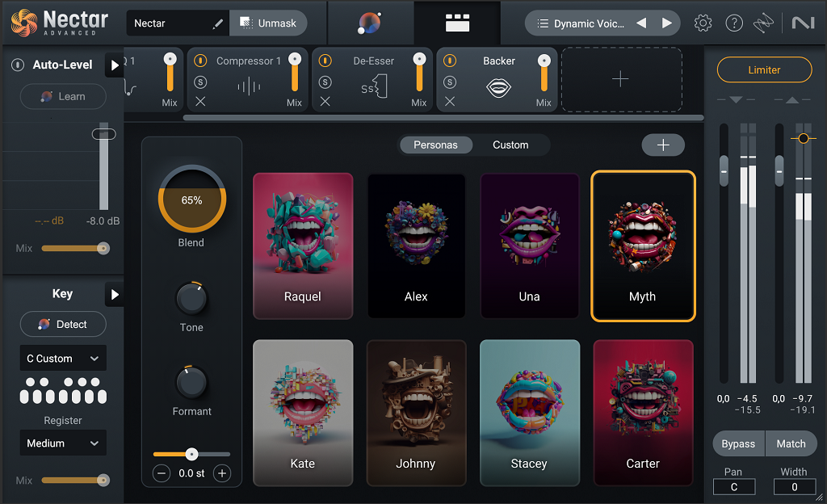This screenshot has height=504, width=827.
Task: Open the C Custom key dropdown
Action: 63,359
